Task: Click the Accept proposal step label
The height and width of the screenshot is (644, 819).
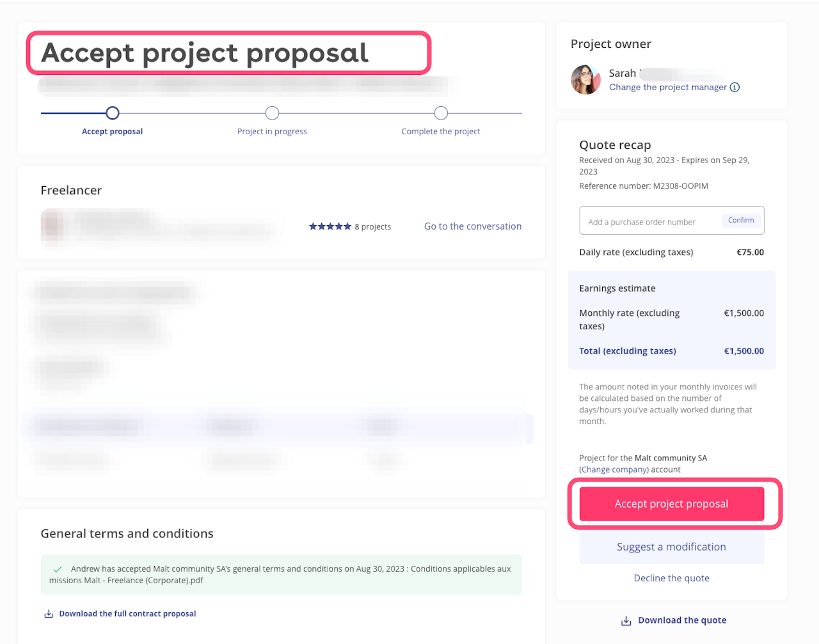Action: click(113, 132)
